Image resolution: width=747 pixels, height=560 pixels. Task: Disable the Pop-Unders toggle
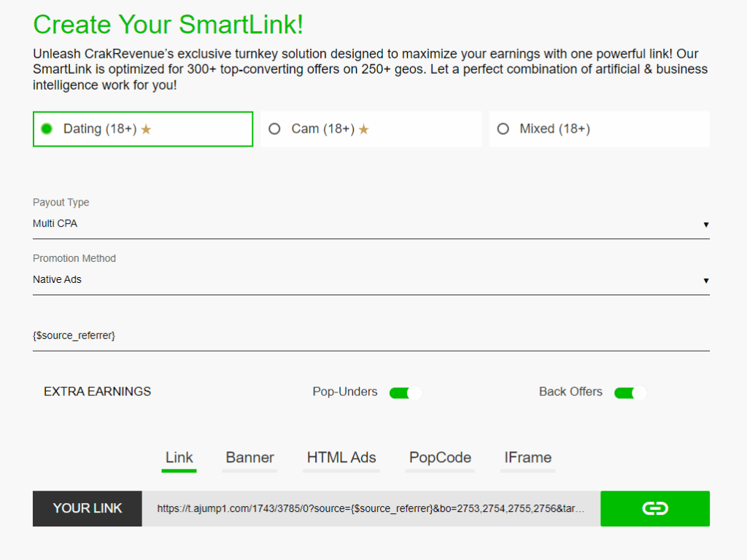point(406,393)
